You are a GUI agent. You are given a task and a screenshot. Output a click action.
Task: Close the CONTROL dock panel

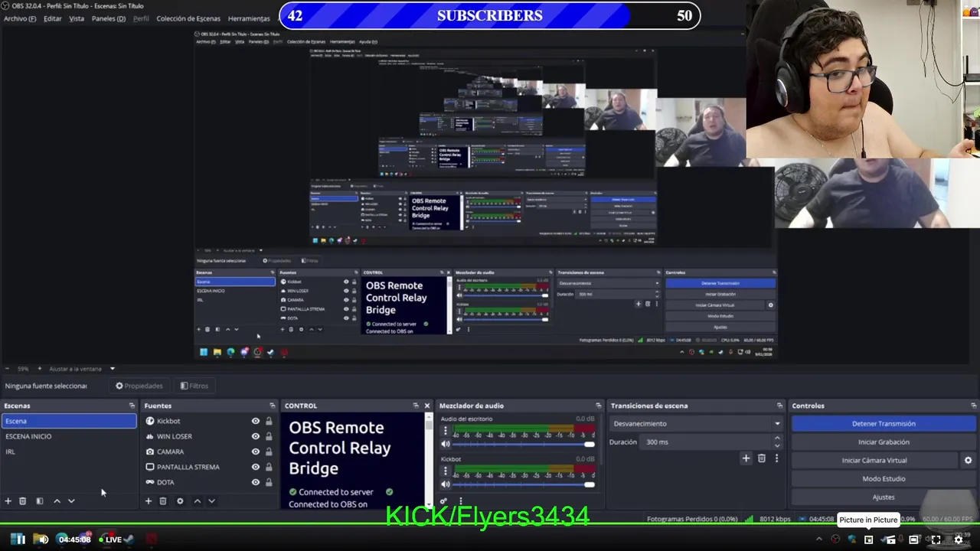tap(427, 406)
